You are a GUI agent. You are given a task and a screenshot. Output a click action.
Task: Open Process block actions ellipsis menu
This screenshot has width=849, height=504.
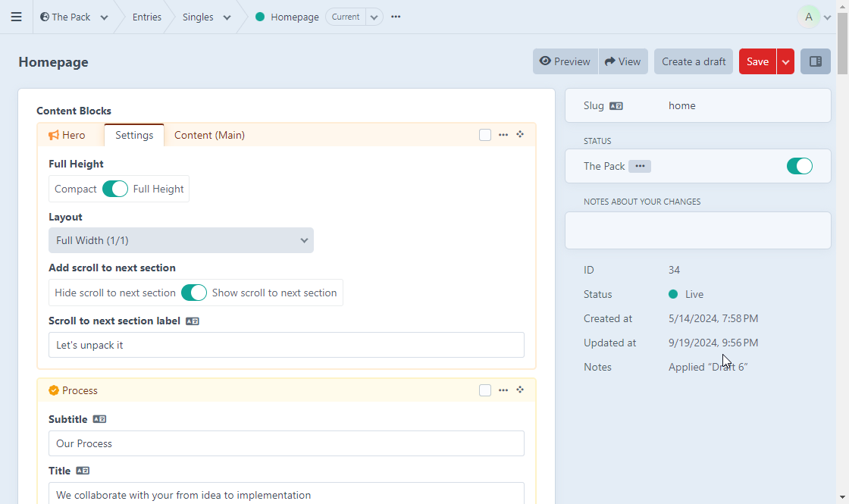point(503,390)
